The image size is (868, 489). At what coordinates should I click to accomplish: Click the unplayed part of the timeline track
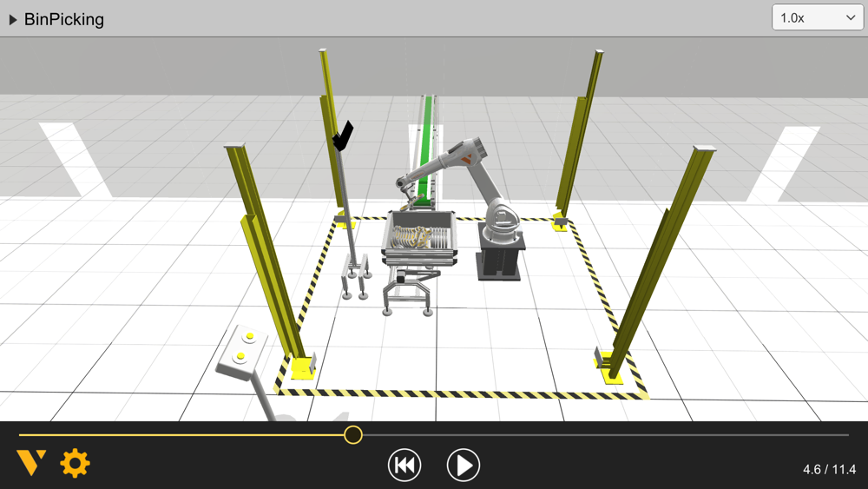point(606,435)
